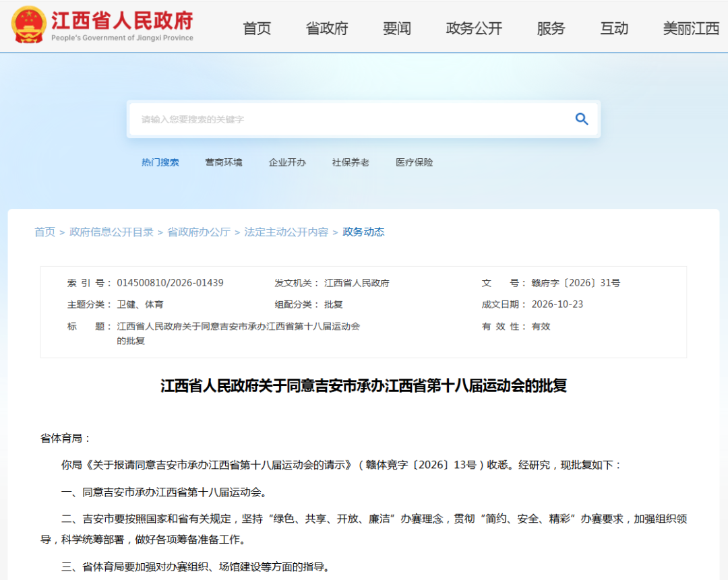Open the 省政府办公厅 breadcrumb
Viewport: 728px width, 580px height.
pos(199,232)
